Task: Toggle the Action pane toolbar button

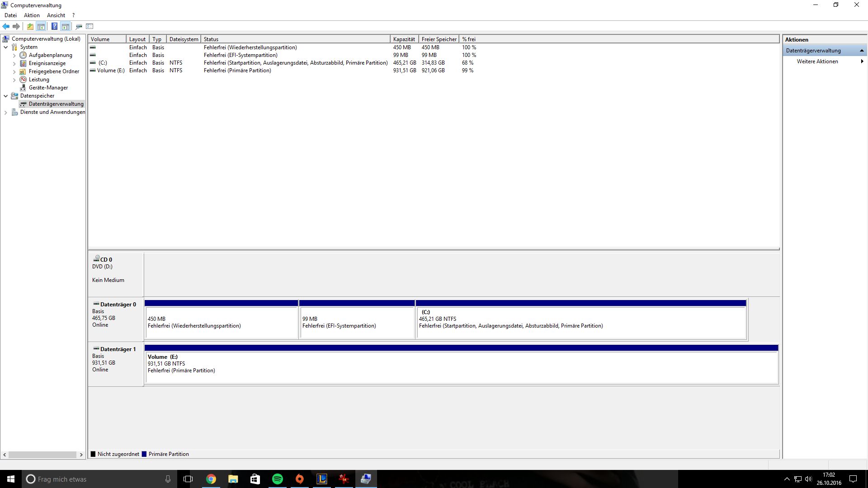Action: point(66,26)
